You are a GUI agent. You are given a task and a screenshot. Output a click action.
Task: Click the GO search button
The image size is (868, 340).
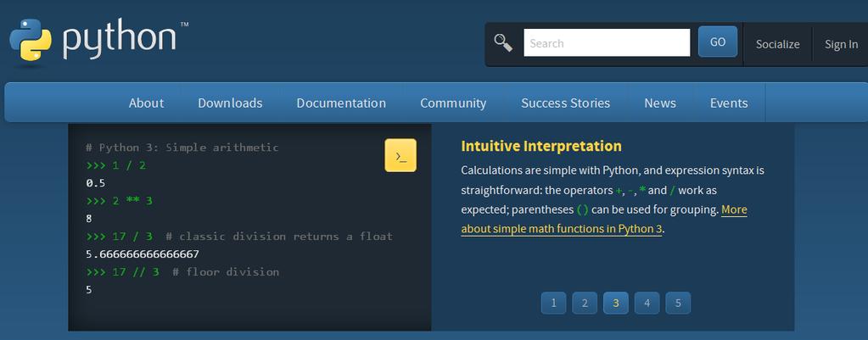pyautogui.click(x=718, y=42)
